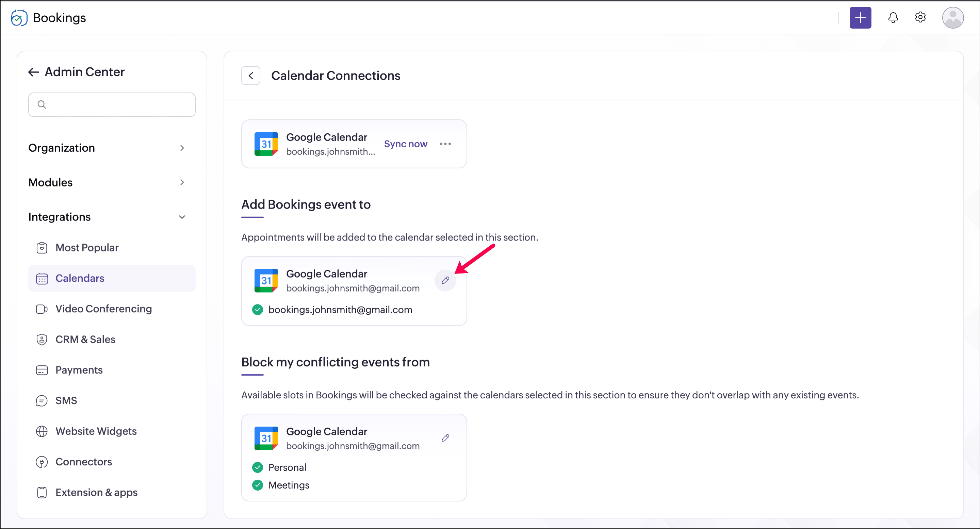The image size is (980, 529).
Task: Open Extension & apps
Action: (x=112, y=493)
